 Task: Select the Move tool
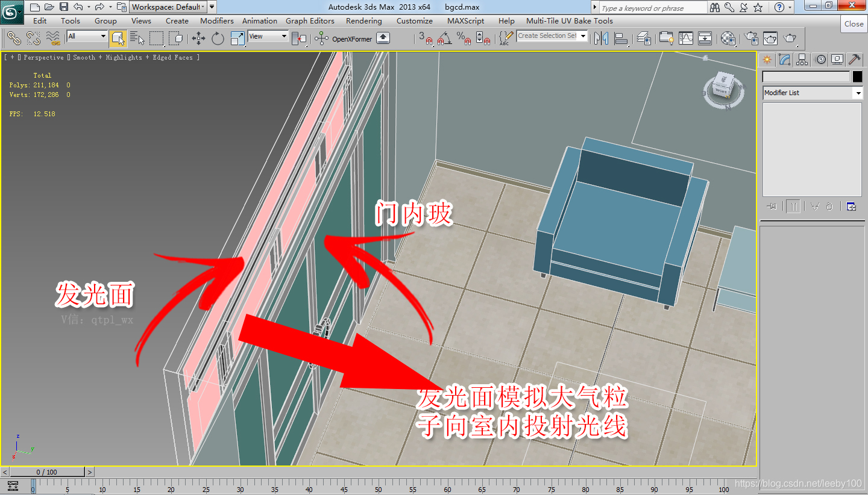coord(198,39)
